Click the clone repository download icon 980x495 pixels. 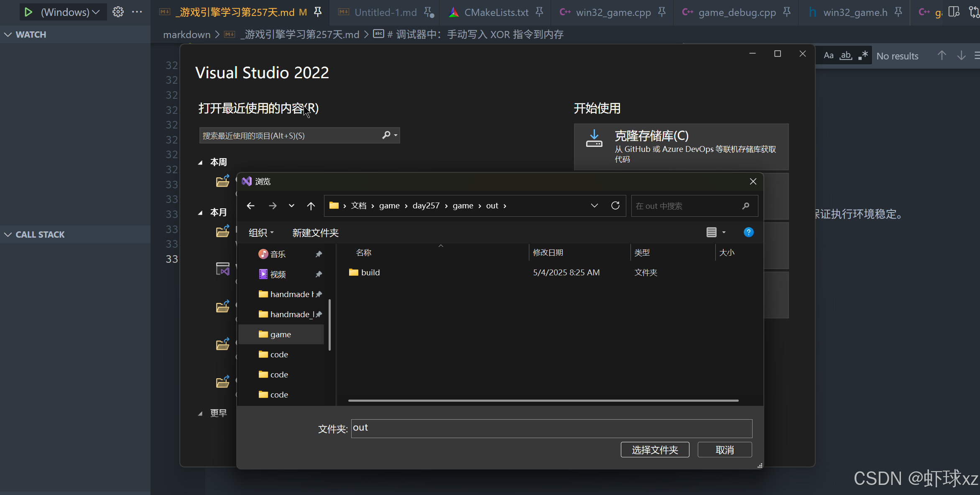pyautogui.click(x=594, y=139)
